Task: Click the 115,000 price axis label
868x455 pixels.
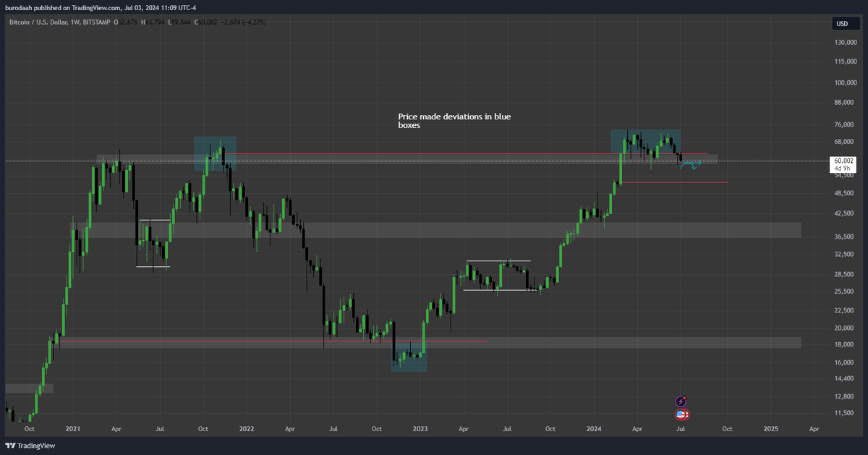Action: (845, 62)
